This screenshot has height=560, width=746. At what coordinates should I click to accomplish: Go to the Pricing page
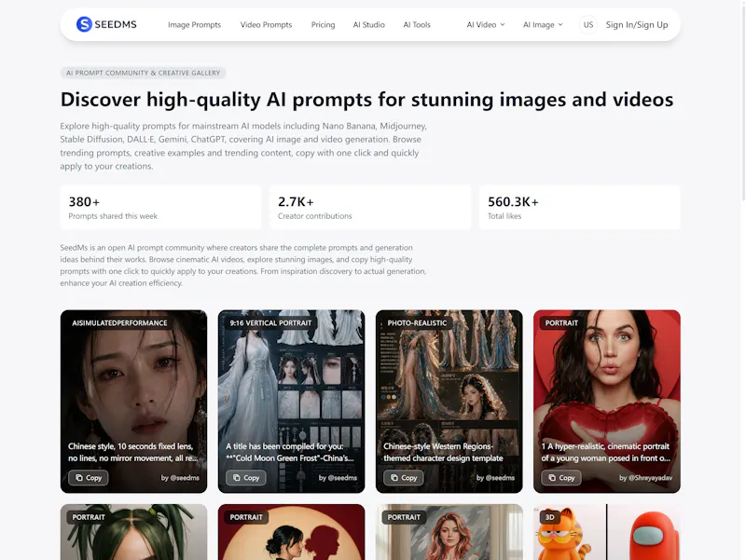tap(323, 25)
